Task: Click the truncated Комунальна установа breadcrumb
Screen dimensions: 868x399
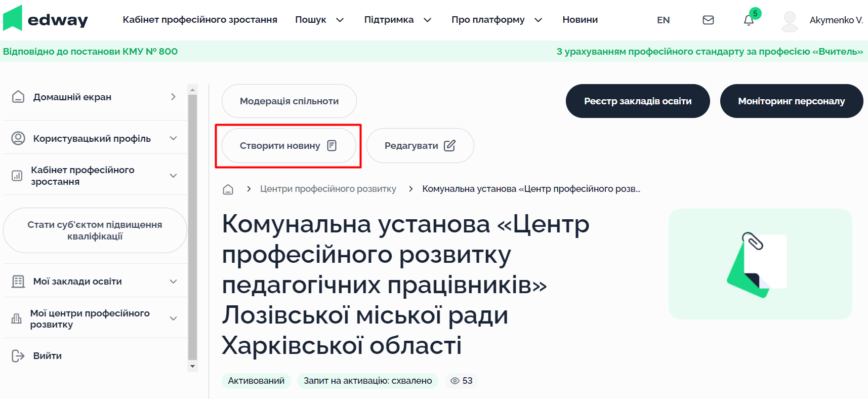Action: (531, 189)
